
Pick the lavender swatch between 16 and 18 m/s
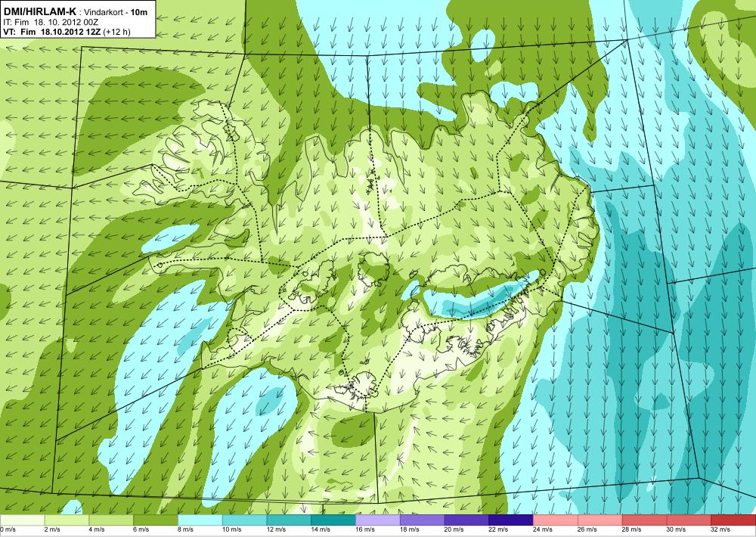click(377, 520)
